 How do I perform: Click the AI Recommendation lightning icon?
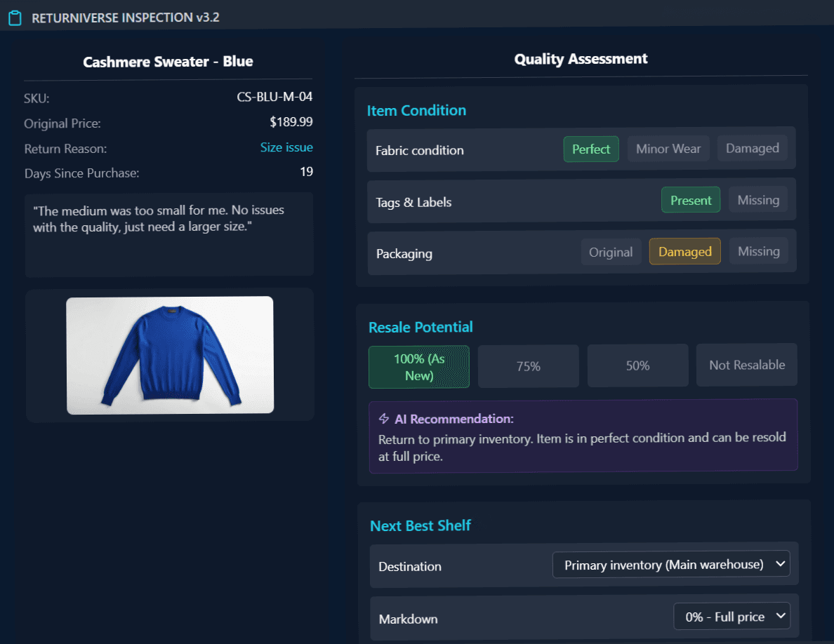[x=383, y=418]
